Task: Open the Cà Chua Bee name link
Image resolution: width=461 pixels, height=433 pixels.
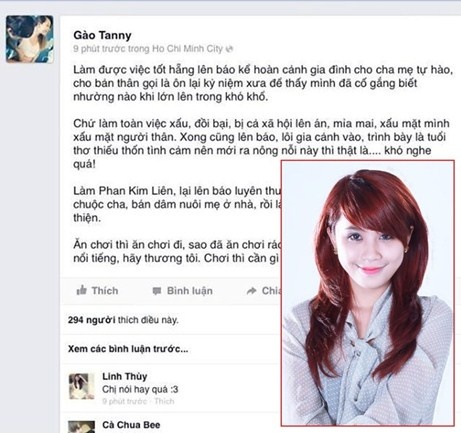Action: (x=131, y=425)
